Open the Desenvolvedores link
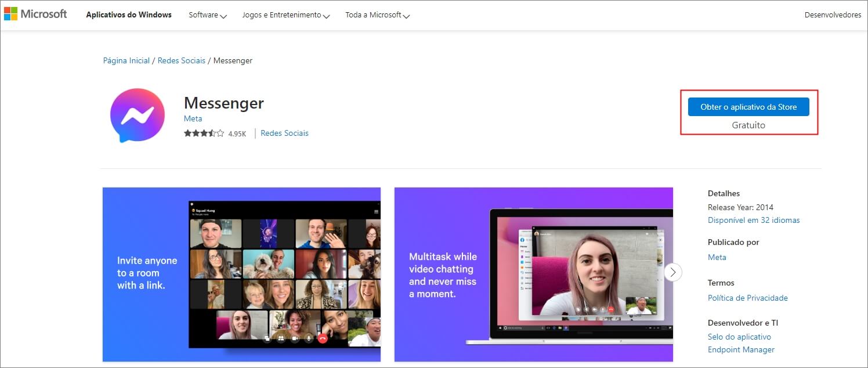Viewport: 868px width, 368px height. click(x=833, y=15)
